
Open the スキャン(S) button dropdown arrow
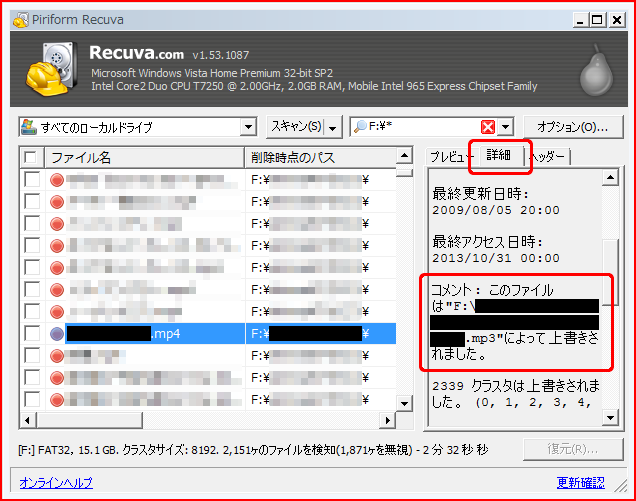[x=333, y=128]
